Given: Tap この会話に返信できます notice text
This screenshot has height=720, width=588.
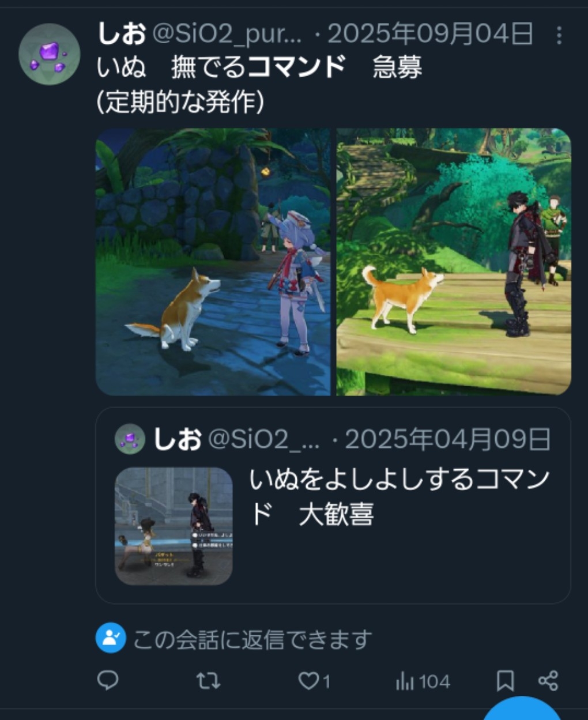Looking at the screenshot, I should (x=252, y=639).
